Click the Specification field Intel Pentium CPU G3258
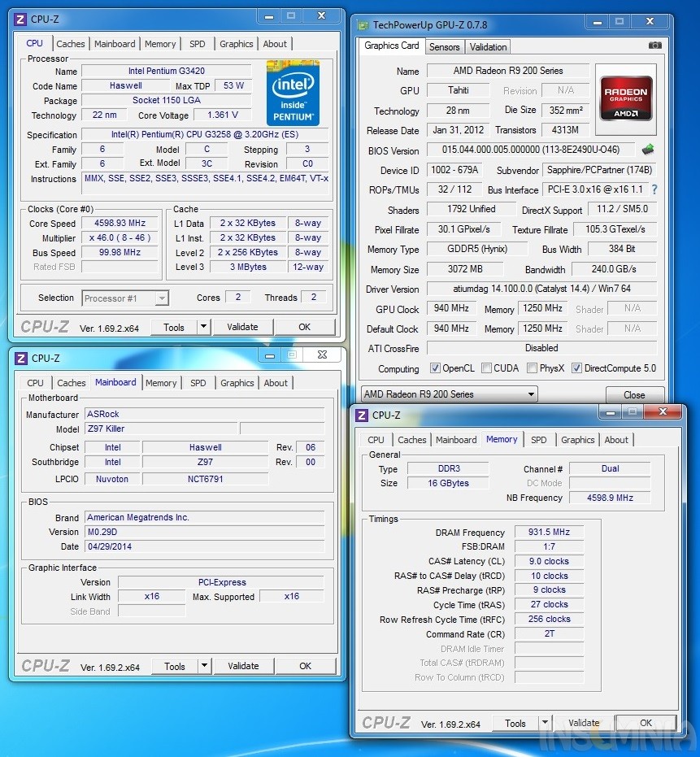Viewport: 700px width, 757px height. pyautogui.click(x=205, y=134)
